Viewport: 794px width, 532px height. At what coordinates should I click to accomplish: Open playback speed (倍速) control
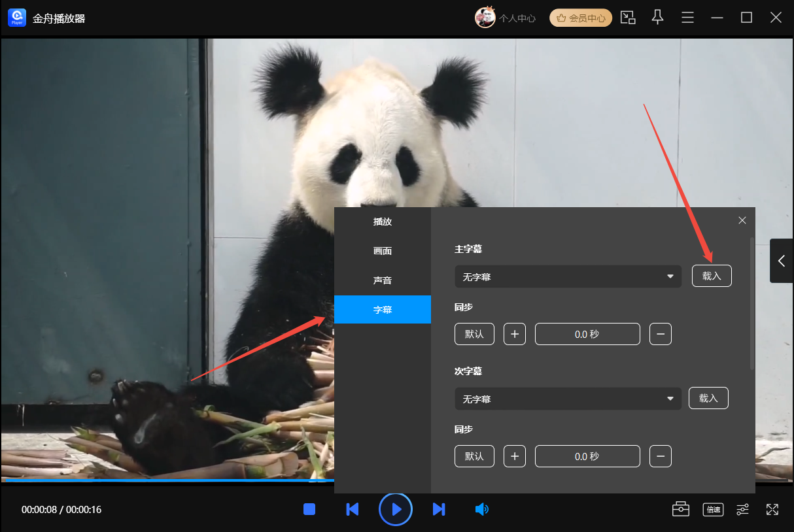[x=713, y=509]
